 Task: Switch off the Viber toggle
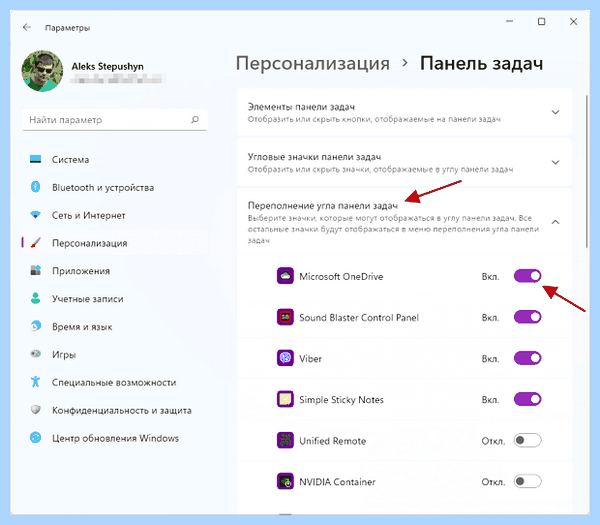pos(527,358)
